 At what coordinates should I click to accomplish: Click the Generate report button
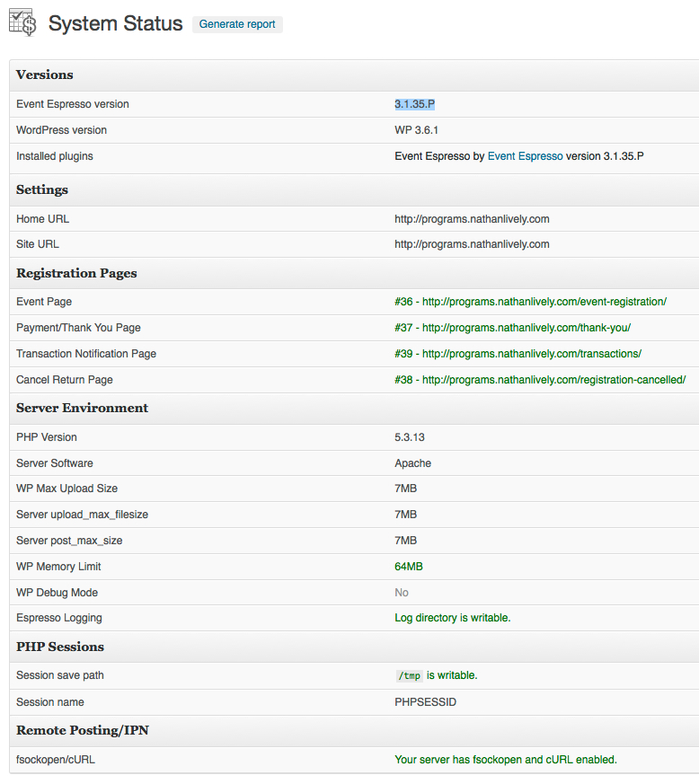(x=237, y=24)
